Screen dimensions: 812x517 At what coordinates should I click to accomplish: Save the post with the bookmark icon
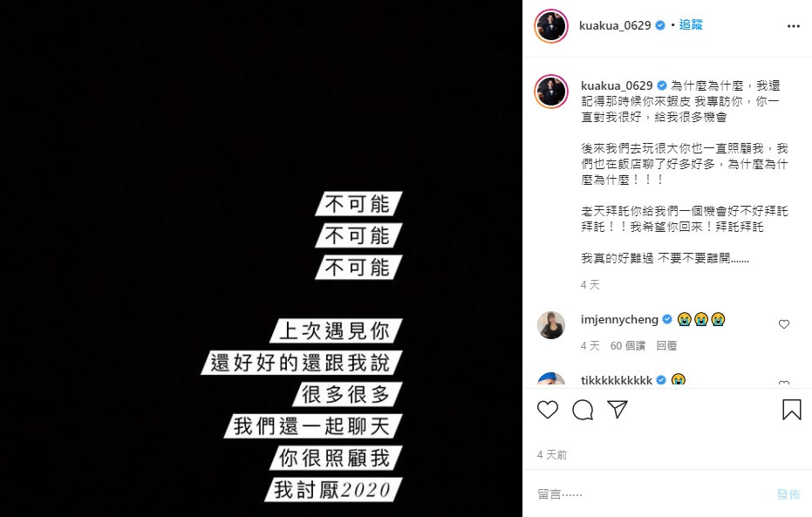791,410
